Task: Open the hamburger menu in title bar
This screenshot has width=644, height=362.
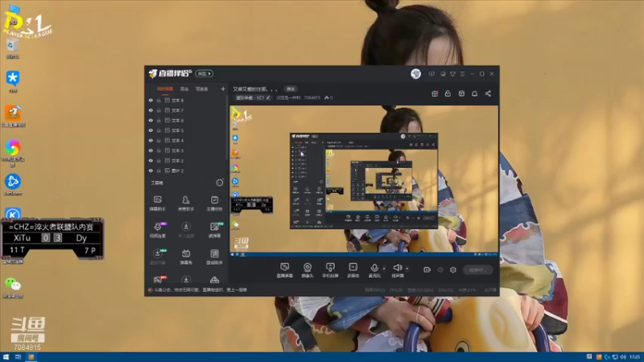Action: 462,74
